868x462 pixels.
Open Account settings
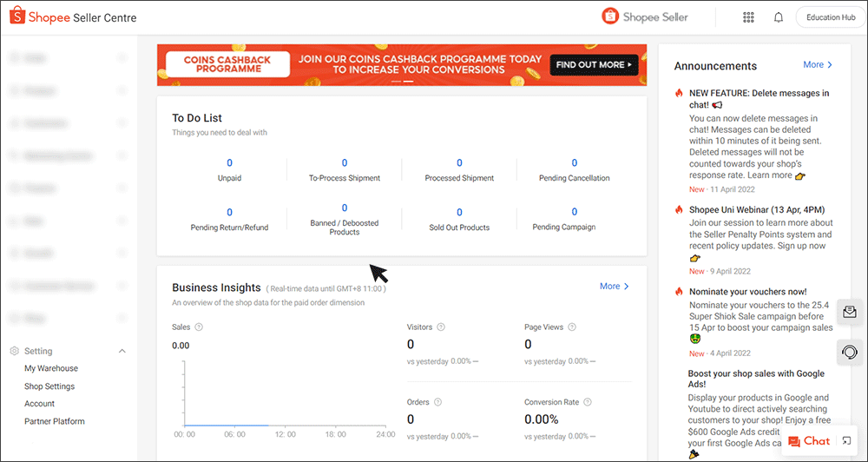click(x=39, y=404)
